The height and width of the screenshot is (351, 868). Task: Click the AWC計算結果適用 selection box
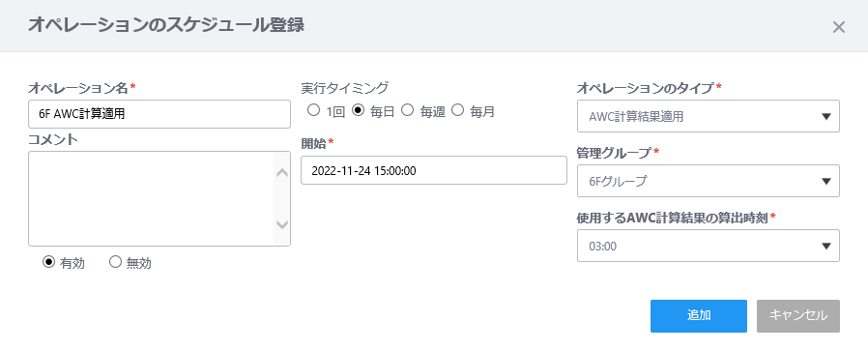tap(709, 116)
